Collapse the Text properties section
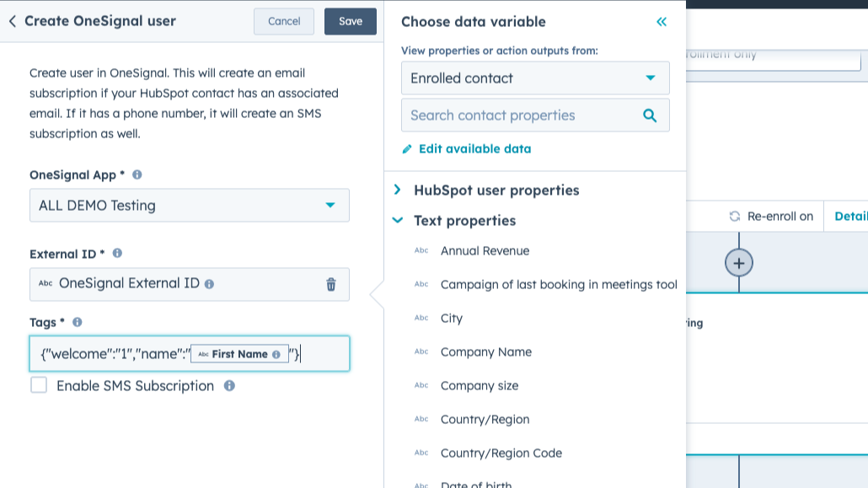The image size is (868, 488). pyautogui.click(x=398, y=221)
